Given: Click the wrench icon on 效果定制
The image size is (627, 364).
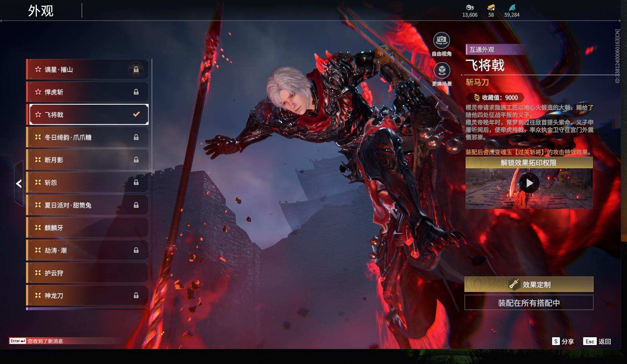Looking at the screenshot, I should [514, 284].
